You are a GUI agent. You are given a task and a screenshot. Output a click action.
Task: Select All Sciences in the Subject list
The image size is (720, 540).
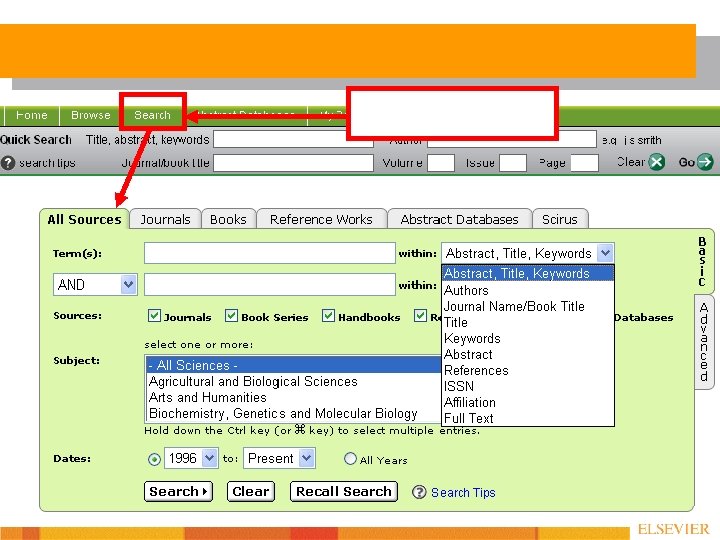pyautogui.click(x=293, y=365)
